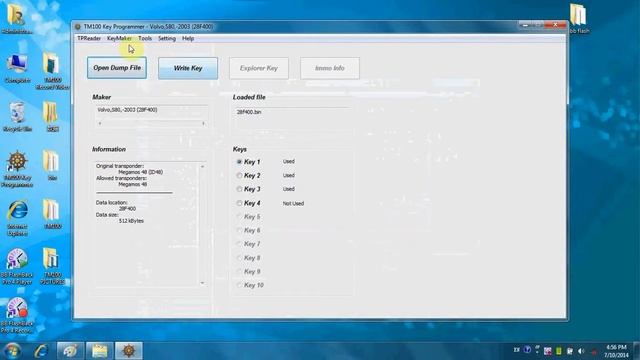Open Internet Explorer from the taskbar
The height and width of the screenshot is (360, 640).
(x=41, y=351)
